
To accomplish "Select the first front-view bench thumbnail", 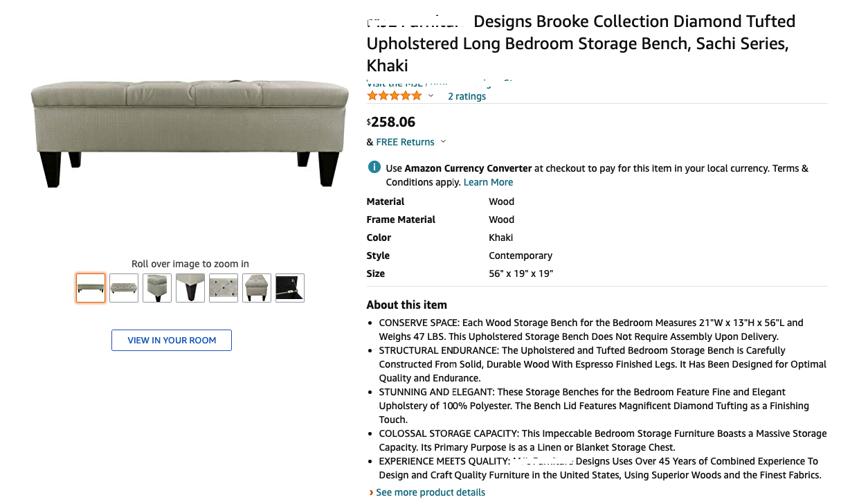I will [91, 288].
